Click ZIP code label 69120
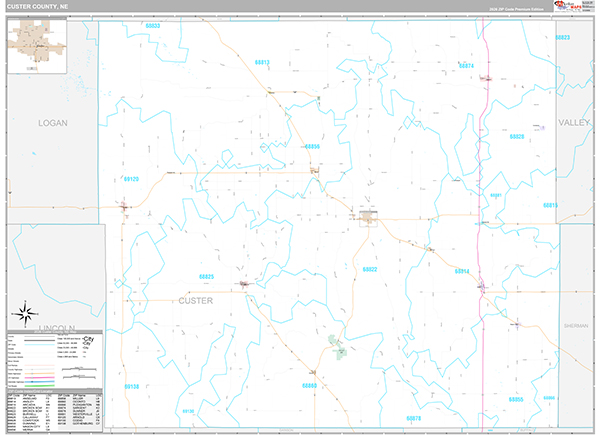Image resolution: width=600 pixels, height=435 pixels. click(131, 179)
